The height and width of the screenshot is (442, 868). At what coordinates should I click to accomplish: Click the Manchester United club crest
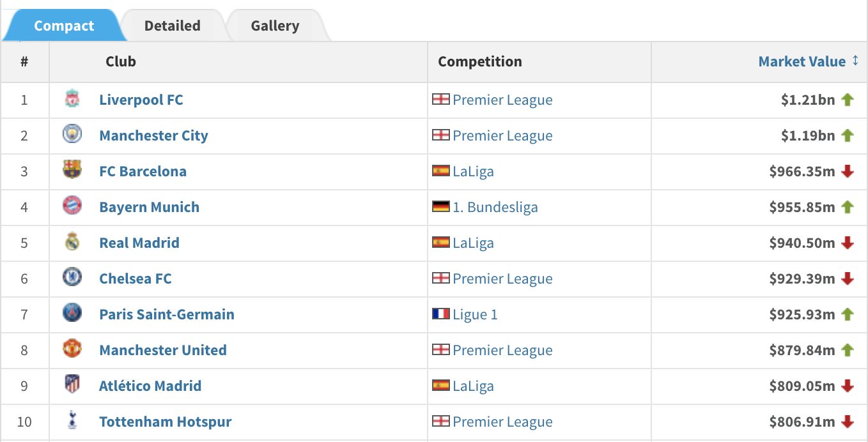tap(72, 349)
